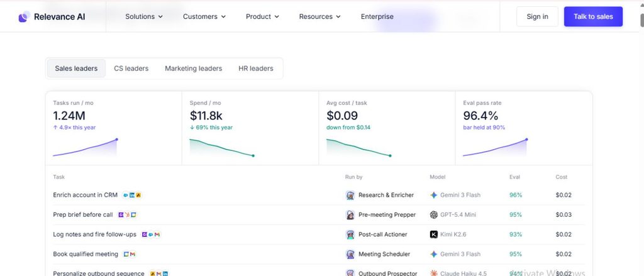Click the Sign in button
The width and height of the screenshot is (644, 276).
coord(537,16)
